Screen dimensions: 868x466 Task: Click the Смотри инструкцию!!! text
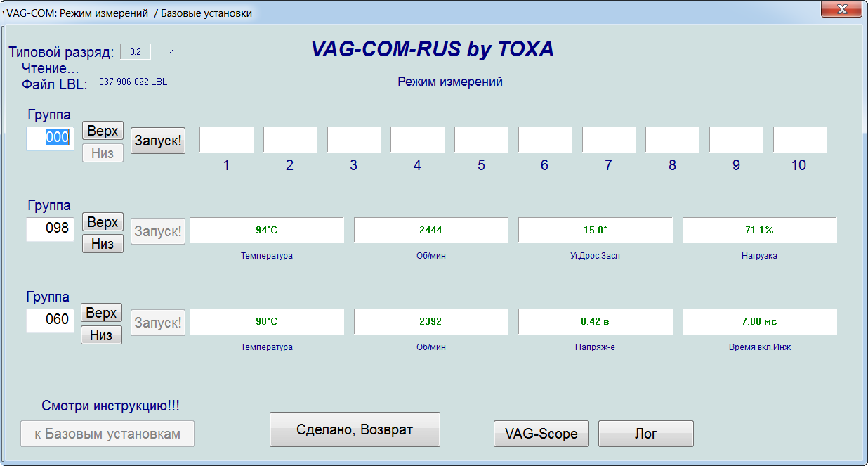pyautogui.click(x=111, y=406)
